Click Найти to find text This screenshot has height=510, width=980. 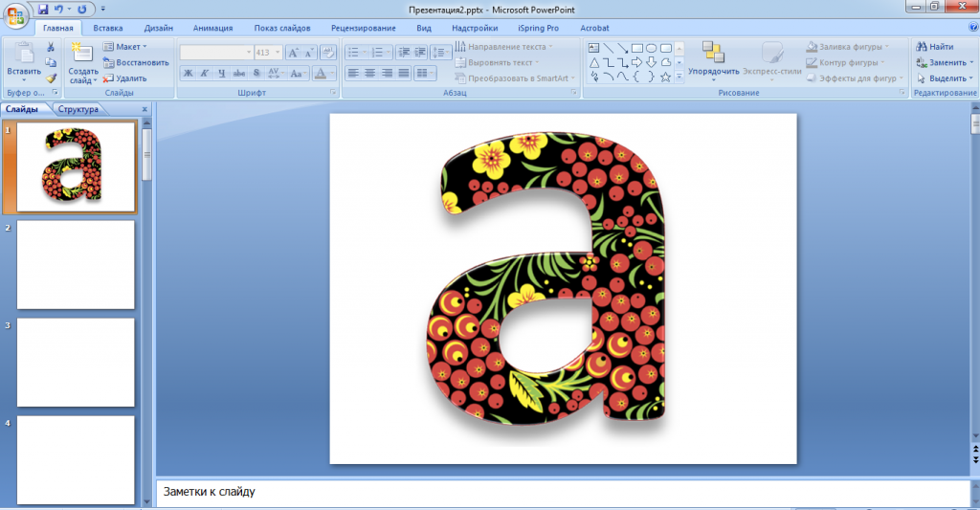[935, 47]
